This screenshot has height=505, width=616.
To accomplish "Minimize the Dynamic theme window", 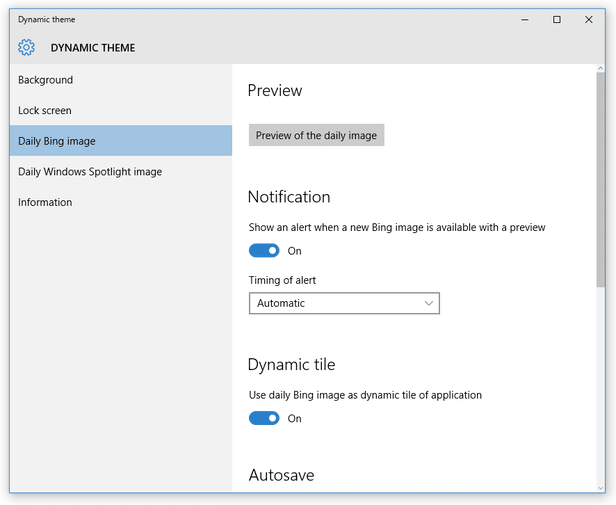I will click(x=525, y=20).
